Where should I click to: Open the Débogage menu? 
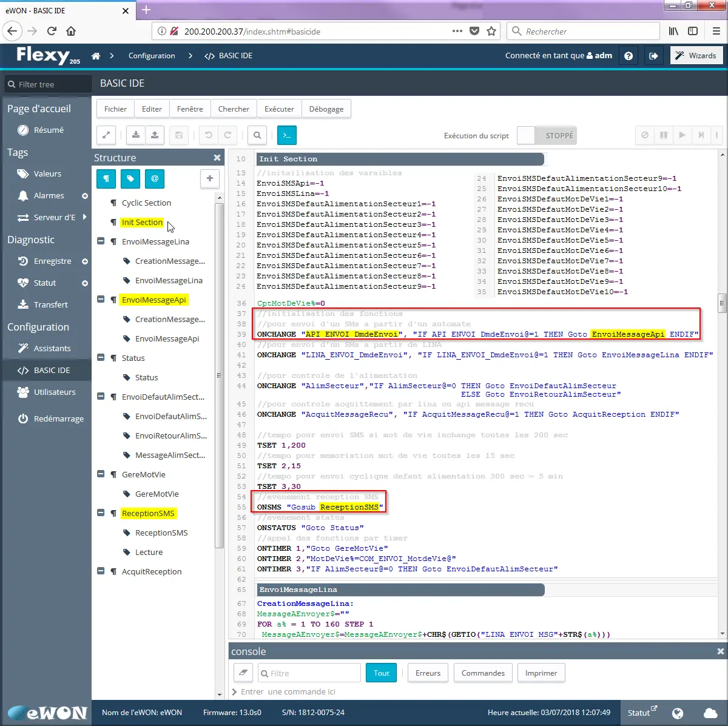pos(326,109)
